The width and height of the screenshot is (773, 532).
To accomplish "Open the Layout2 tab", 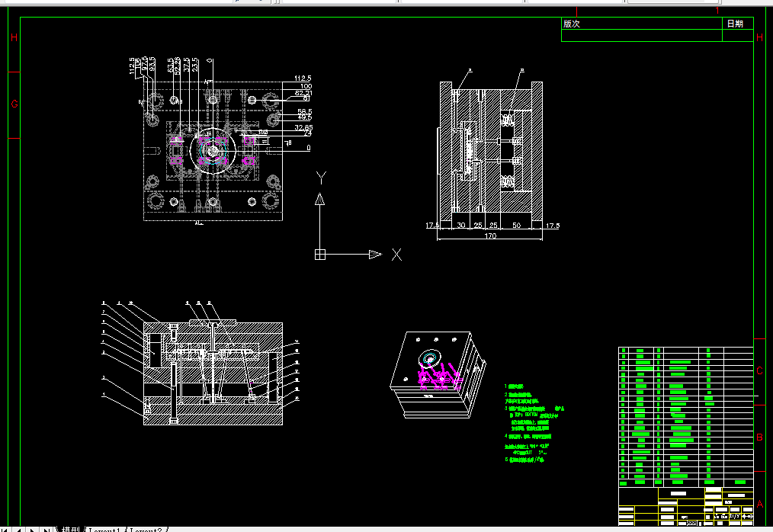I will 146,530.
